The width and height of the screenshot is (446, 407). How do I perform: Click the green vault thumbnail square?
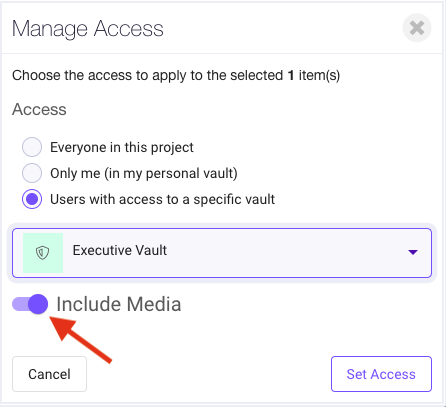coord(43,253)
